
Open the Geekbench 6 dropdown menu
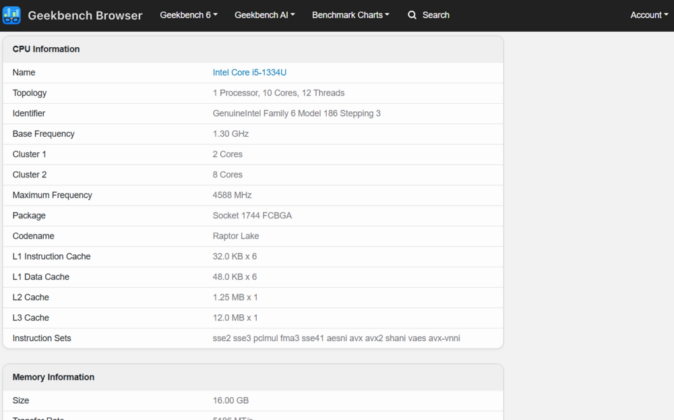(189, 15)
